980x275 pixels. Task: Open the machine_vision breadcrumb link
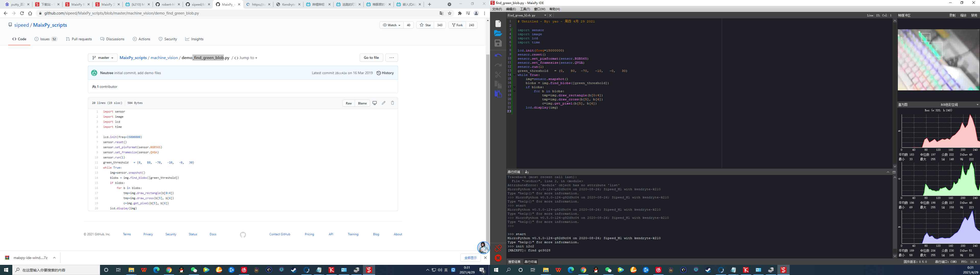point(164,58)
